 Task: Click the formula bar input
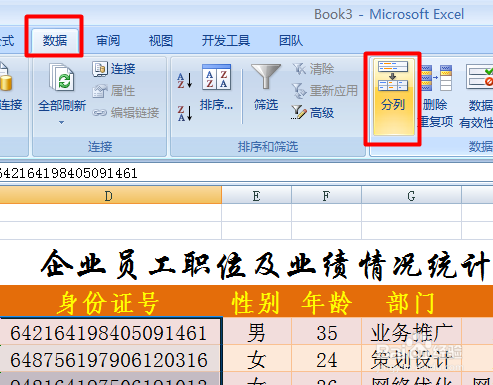(x=246, y=173)
